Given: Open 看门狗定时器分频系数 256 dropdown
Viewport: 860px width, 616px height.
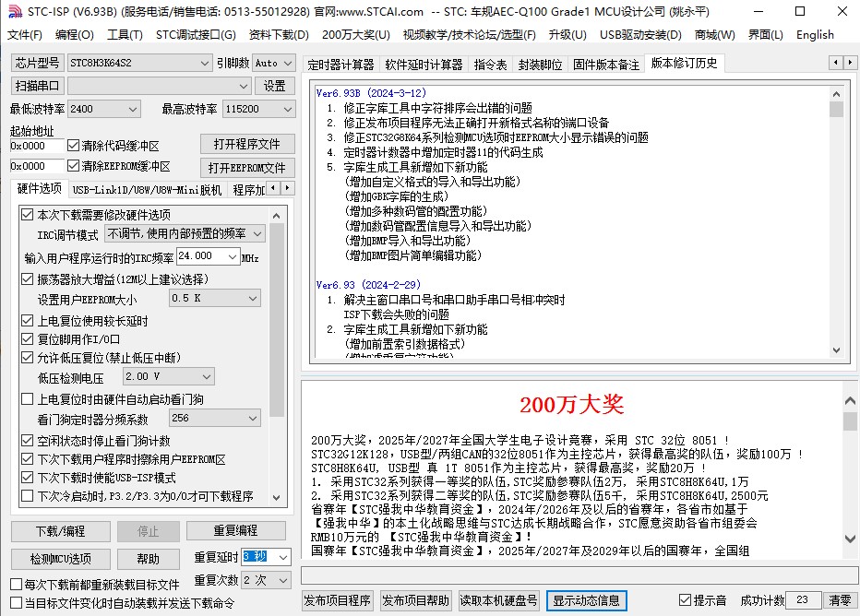Looking at the screenshot, I should click(214, 418).
